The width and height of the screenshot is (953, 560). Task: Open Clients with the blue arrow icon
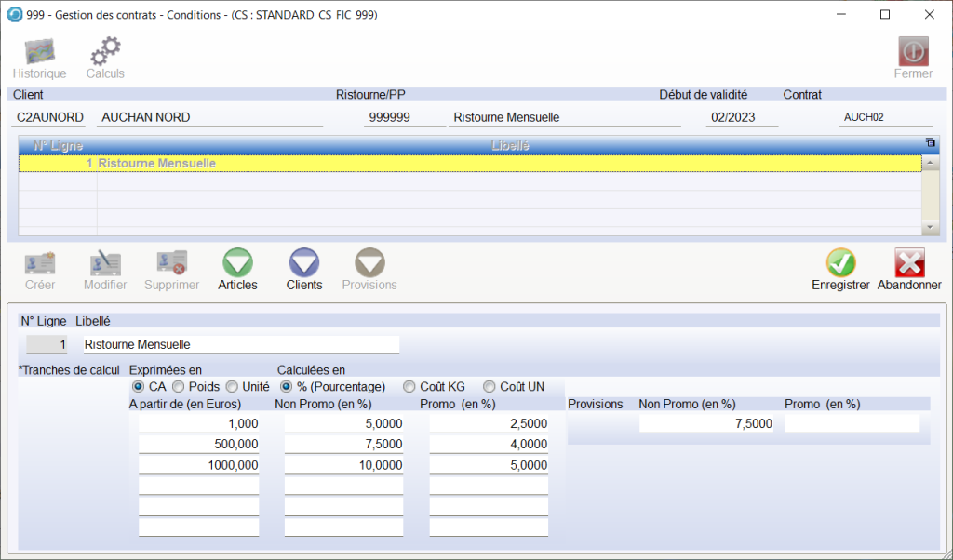(304, 263)
